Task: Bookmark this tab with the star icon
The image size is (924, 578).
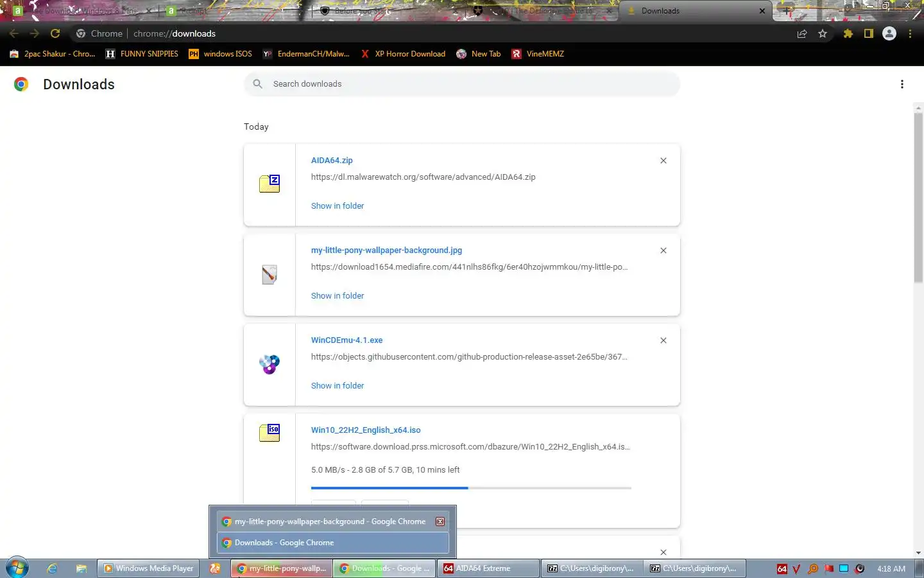Action: [x=823, y=34]
